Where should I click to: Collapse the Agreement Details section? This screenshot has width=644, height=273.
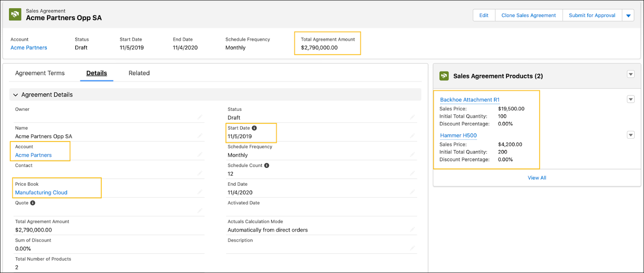pos(16,95)
